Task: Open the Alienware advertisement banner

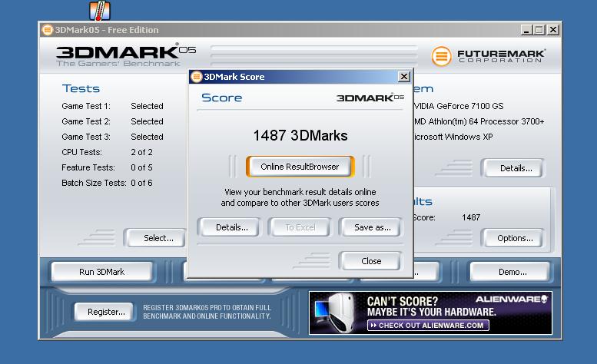Action: point(430,313)
